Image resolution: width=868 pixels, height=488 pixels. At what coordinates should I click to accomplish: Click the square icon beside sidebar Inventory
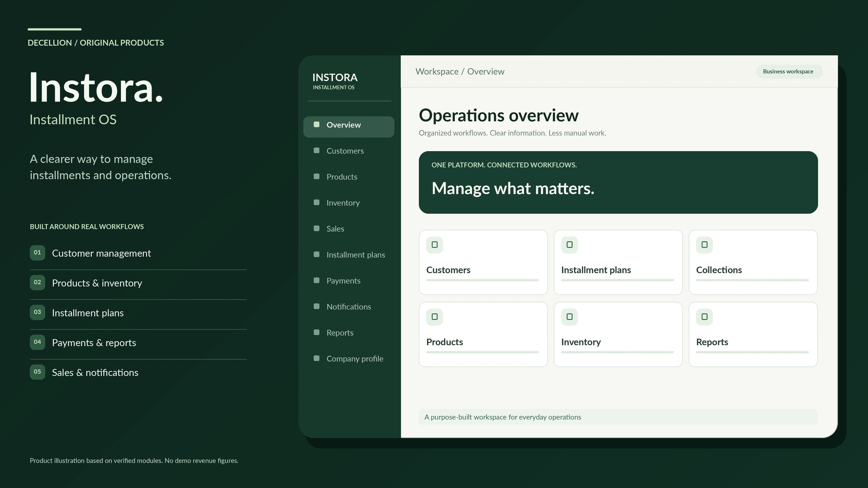tap(316, 202)
